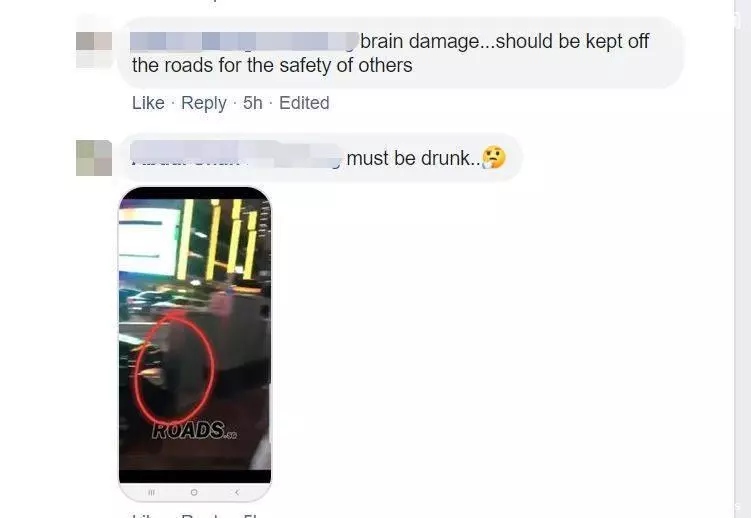Click the yellow neon light bars in photo
This screenshot has height=518, width=751.
(x=218, y=239)
